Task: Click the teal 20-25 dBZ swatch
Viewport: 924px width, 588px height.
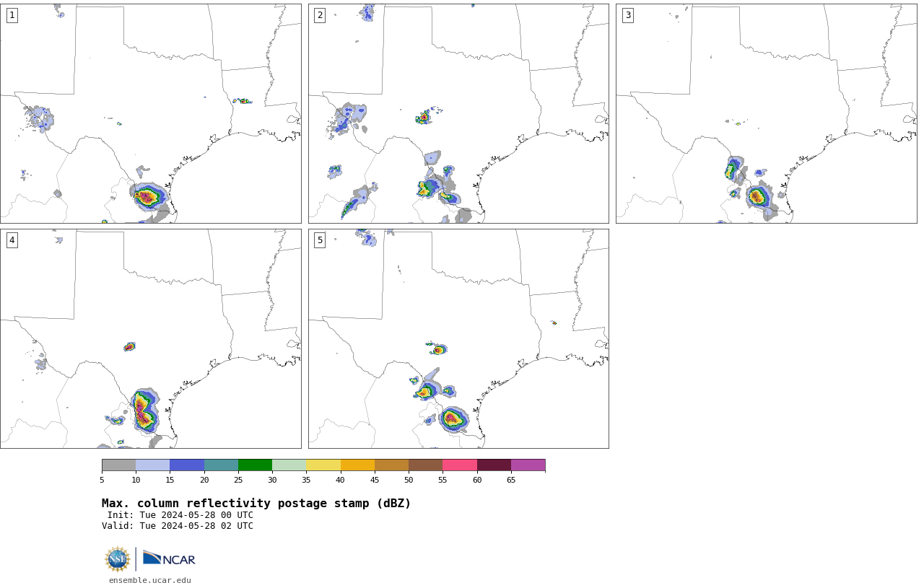Action: [x=221, y=465]
